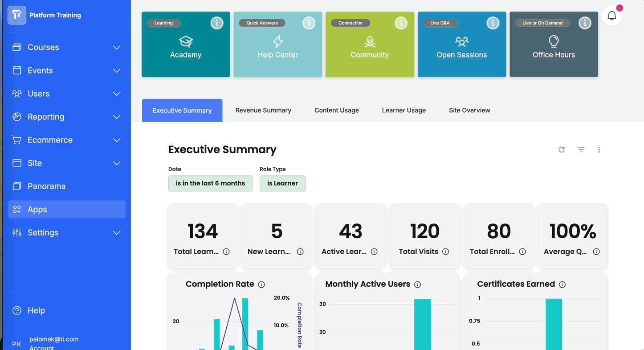Click info icon beside Average Q tile
Image resolution: width=644 pixels, height=350 pixels.
(596, 252)
